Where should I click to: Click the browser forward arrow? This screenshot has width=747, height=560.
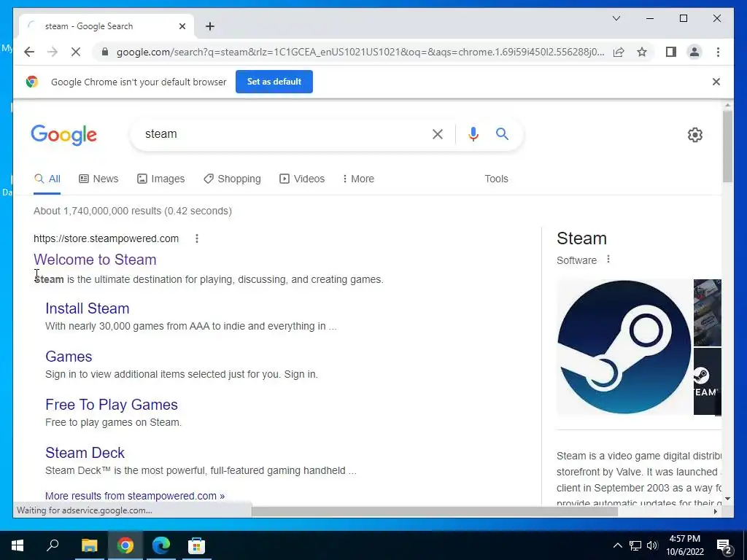(53, 52)
